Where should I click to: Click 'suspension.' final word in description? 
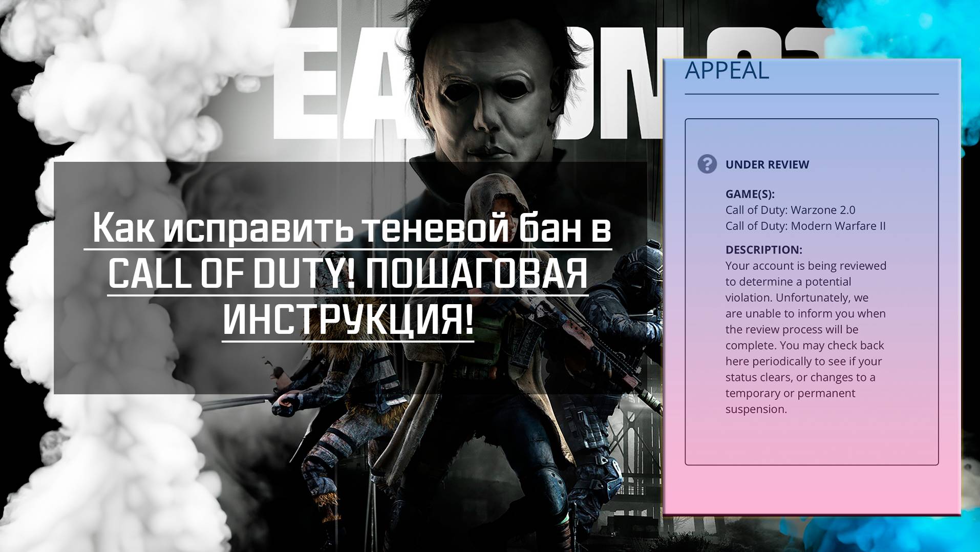click(x=756, y=409)
